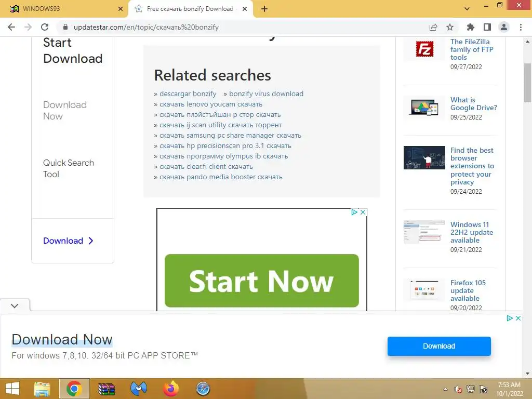Click the address bar URL
532x399 pixels.
pyautogui.click(x=146, y=27)
